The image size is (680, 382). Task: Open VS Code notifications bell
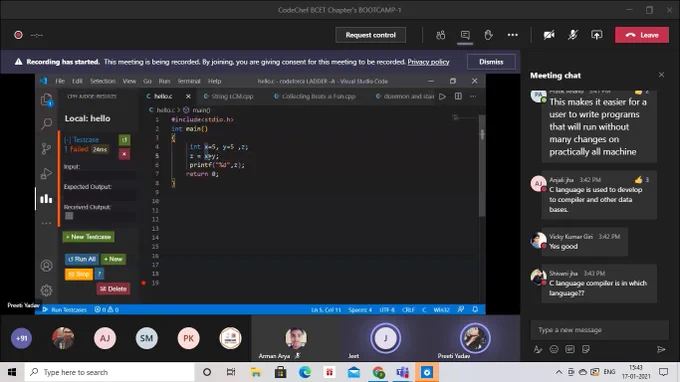tap(475, 310)
